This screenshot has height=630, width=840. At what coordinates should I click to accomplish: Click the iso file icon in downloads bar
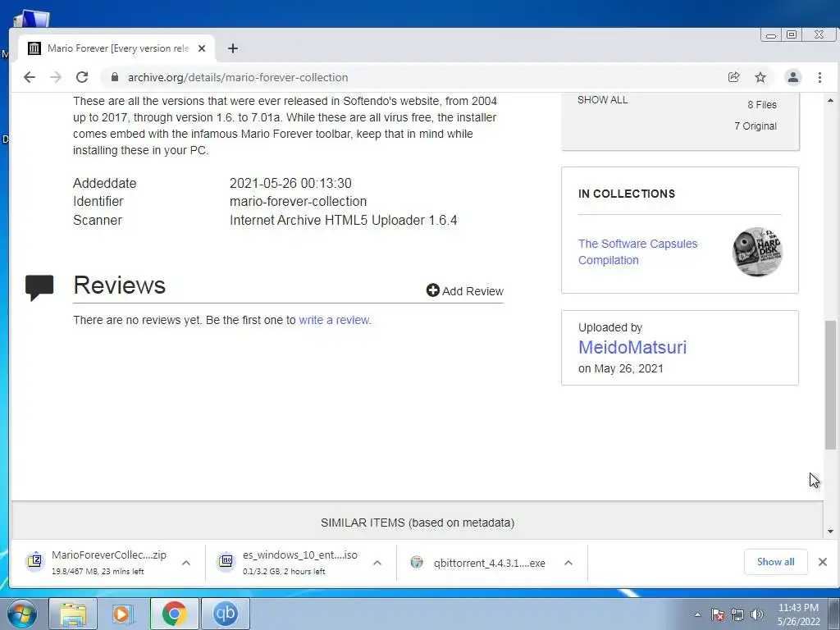click(226, 561)
